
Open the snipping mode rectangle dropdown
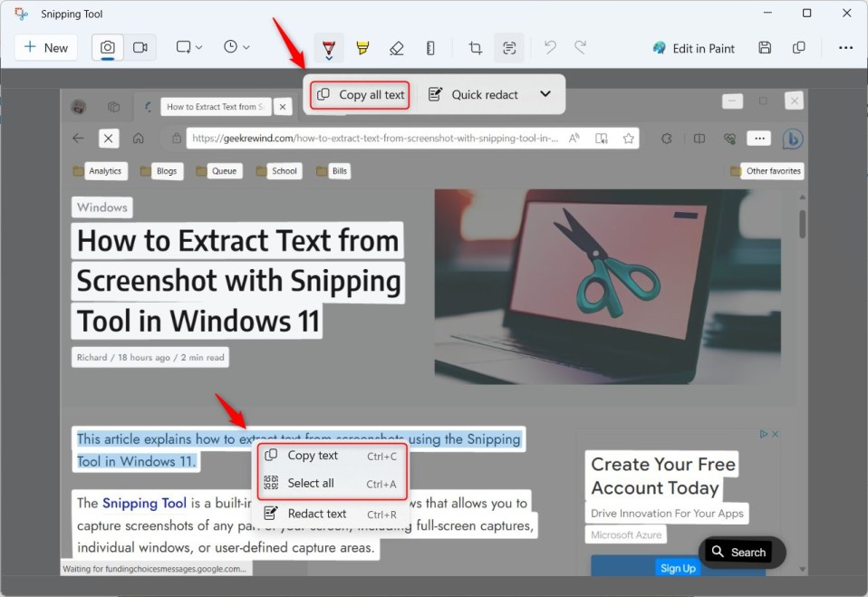pyautogui.click(x=188, y=48)
